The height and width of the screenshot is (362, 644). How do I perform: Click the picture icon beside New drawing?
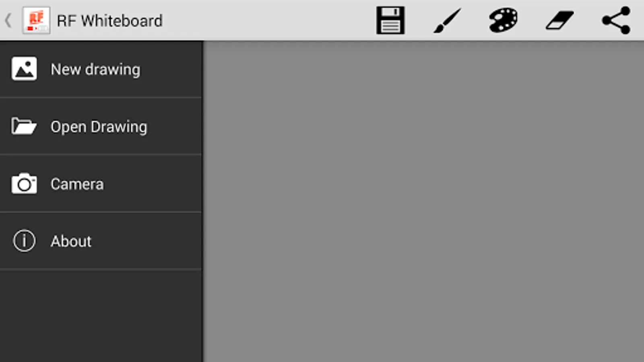click(x=24, y=69)
